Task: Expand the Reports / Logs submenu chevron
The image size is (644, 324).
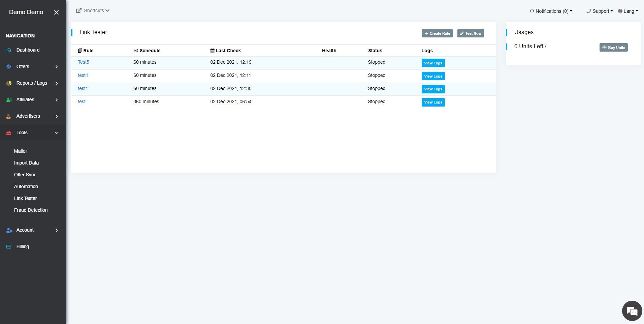Action: click(x=57, y=83)
